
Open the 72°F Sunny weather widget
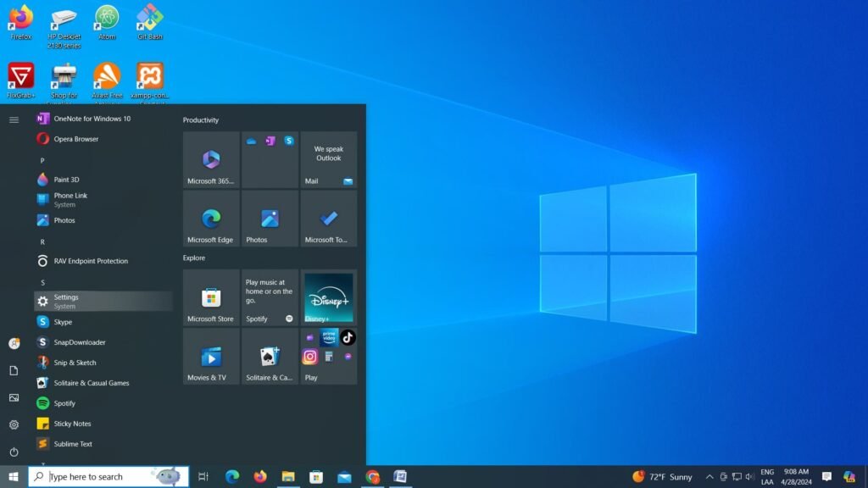point(663,476)
